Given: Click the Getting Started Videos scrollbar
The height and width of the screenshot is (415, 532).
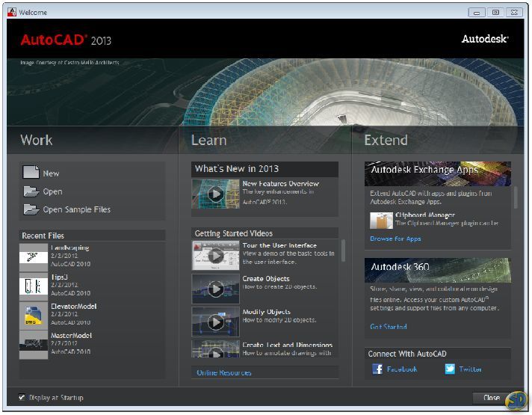Looking at the screenshot, I should point(343,251).
